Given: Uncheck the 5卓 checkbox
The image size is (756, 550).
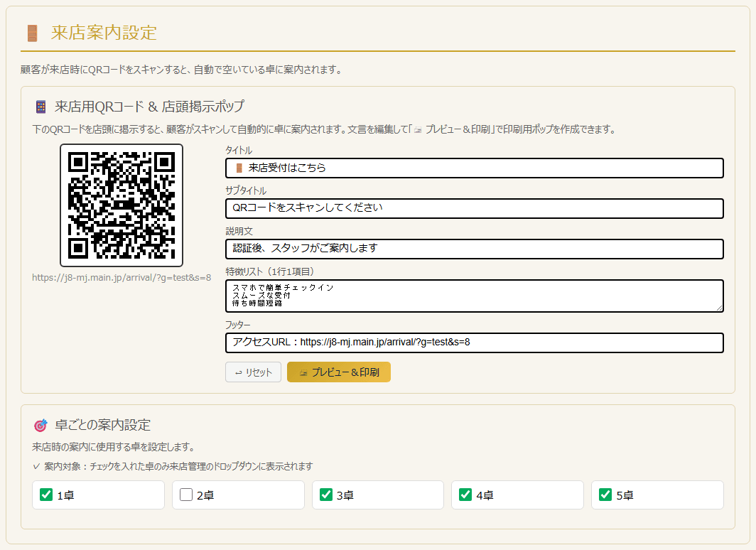Looking at the screenshot, I should [605, 495].
